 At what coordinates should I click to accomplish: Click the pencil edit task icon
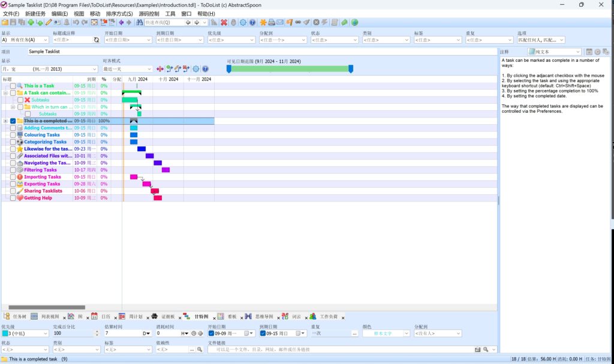(49, 22)
